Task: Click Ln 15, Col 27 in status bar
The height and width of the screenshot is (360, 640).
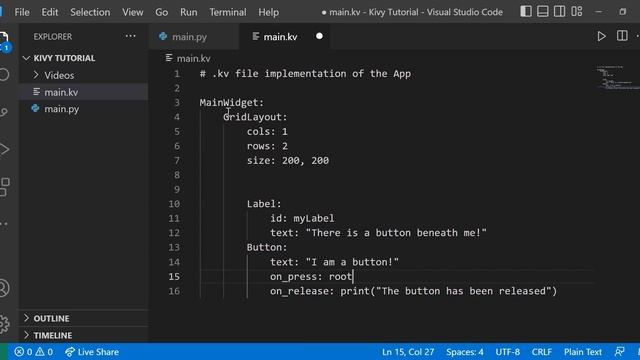Action: [x=408, y=352]
